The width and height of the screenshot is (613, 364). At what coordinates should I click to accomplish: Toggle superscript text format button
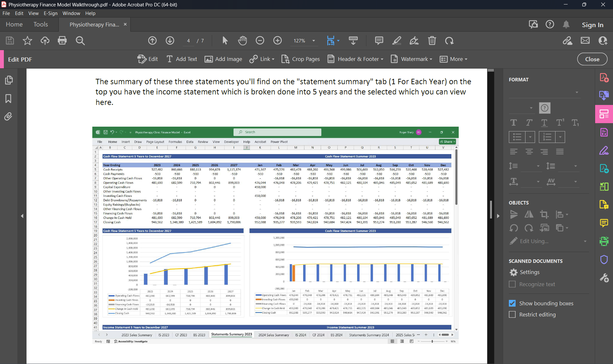(x=560, y=123)
